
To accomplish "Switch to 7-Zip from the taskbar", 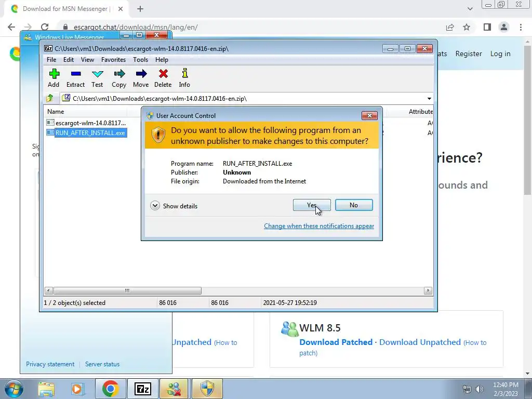I will click(143, 389).
